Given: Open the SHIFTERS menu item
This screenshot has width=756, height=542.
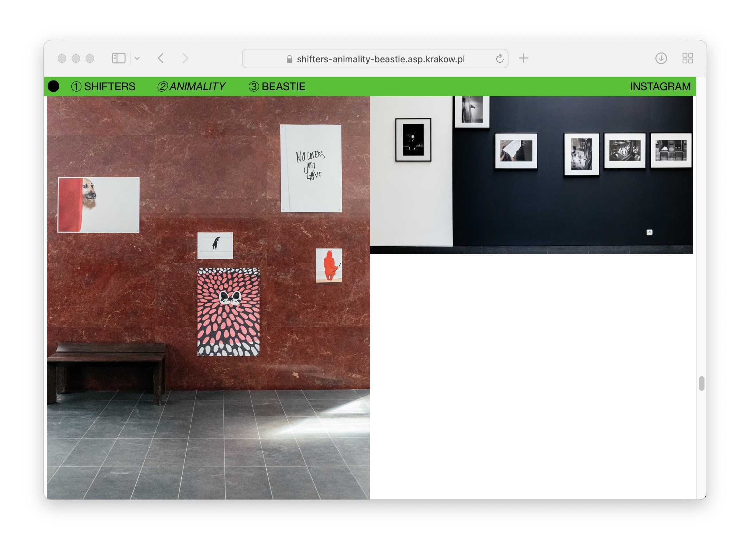Looking at the screenshot, I should coord(103,86).
